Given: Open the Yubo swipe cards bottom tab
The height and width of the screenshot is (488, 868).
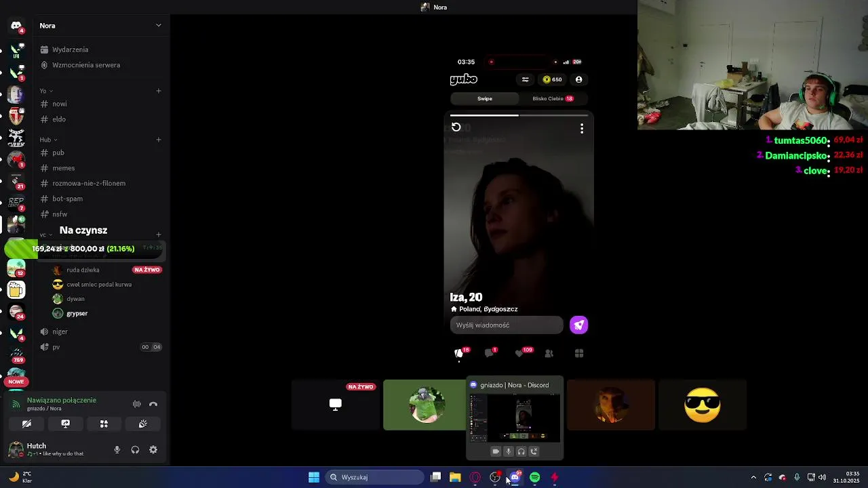Looking at the screenshot, I should 459,353.
